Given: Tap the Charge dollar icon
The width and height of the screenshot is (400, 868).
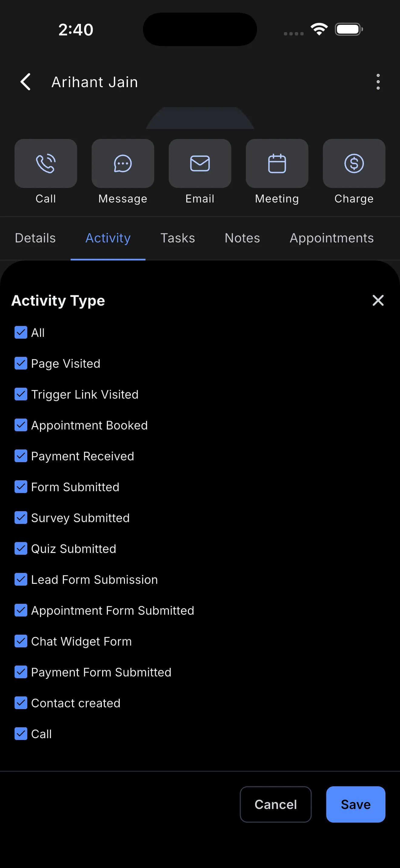Looking at the screenshot, I should pos(354,163).
